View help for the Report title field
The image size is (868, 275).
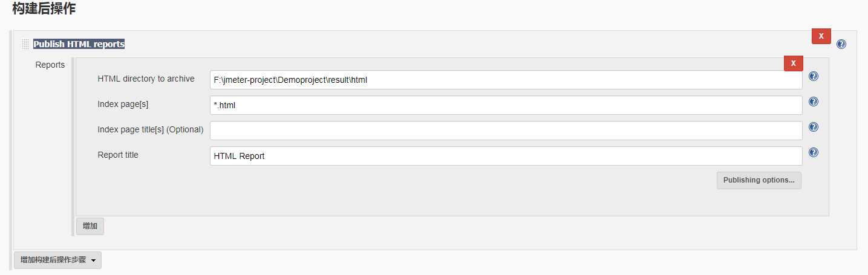coord(814,152)
